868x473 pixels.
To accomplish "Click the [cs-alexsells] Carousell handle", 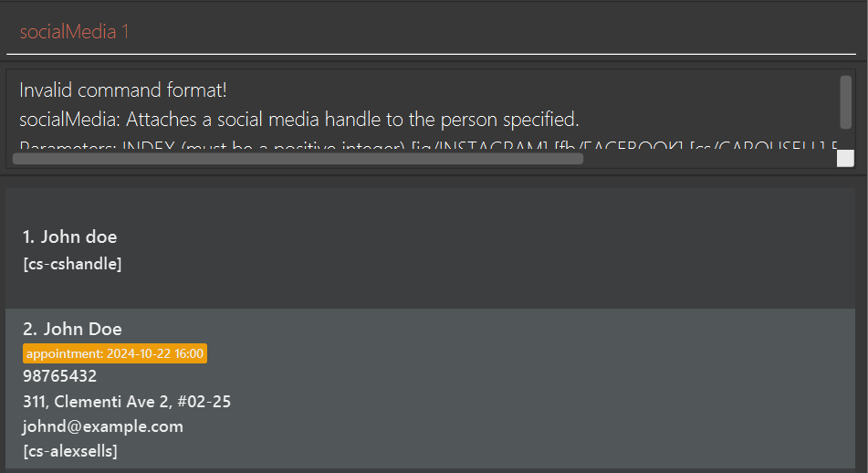I will 70,451.
